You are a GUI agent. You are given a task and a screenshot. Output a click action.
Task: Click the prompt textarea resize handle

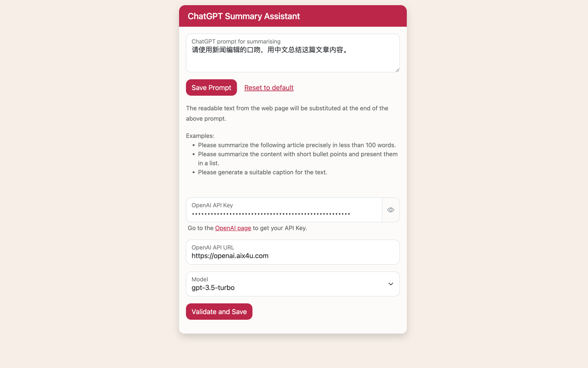(397, 69)
